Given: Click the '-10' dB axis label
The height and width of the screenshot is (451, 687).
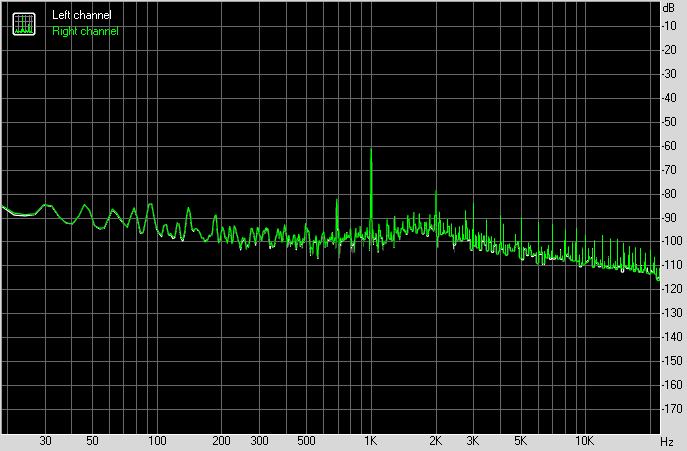Looking at the screenshot, I should (669, 26).
